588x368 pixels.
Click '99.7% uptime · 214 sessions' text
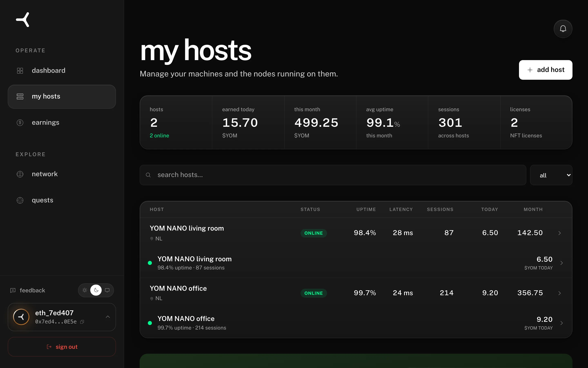click(192, 328)
